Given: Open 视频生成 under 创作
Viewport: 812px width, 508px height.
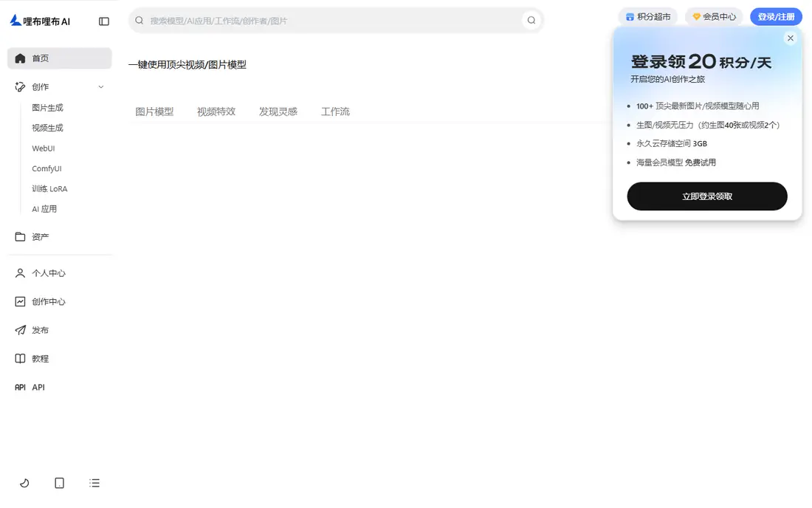Looking at the screenshot, I should click(48, 128).
